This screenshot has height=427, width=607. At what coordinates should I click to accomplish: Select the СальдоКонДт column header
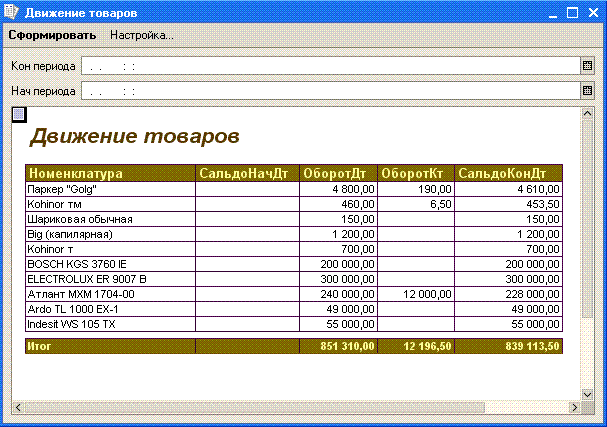tap(508, 173)
